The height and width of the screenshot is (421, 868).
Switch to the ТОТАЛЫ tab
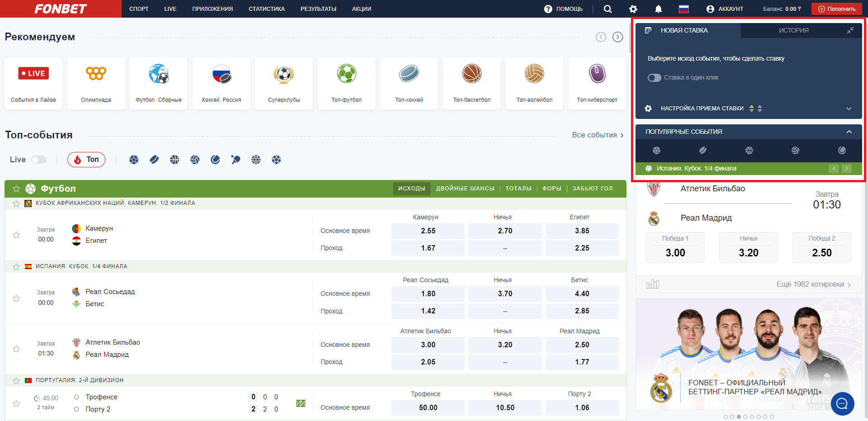518,189
